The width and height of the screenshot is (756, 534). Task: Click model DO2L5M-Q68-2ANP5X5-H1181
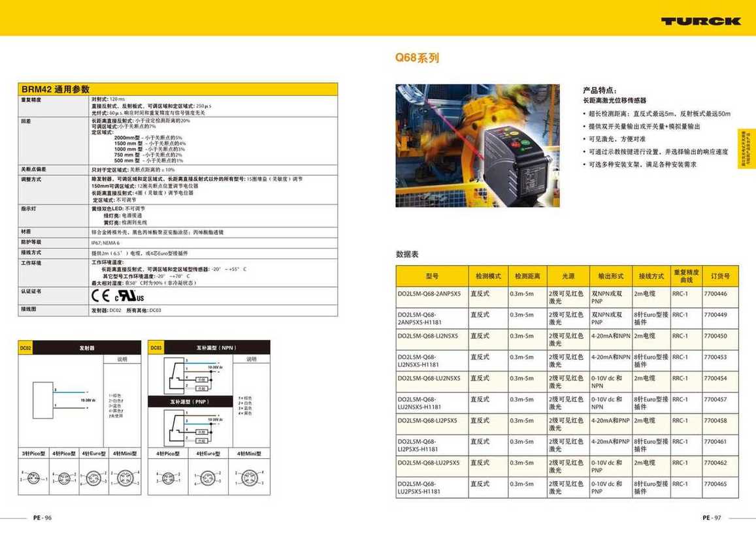[x=419, y=319]
